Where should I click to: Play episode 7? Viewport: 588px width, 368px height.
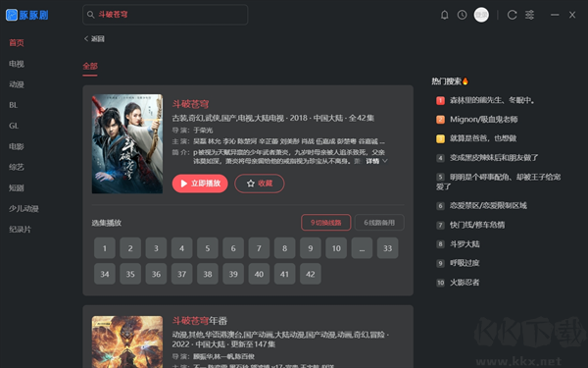[259, 248]
